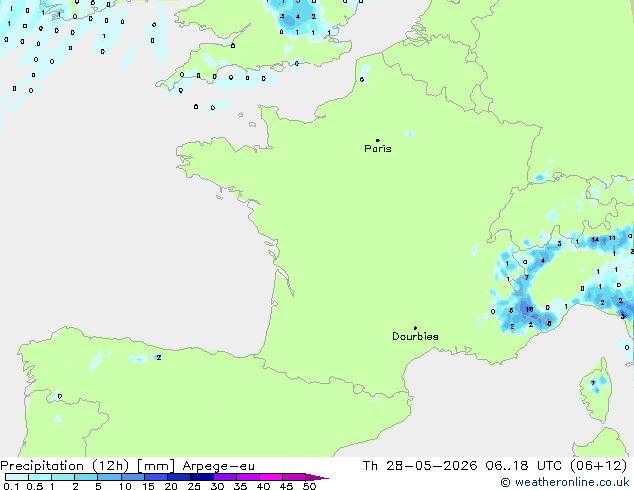Pick the 45–50 mm legend swatch
This screenshot has width=634, height=490.
[294, 477]
